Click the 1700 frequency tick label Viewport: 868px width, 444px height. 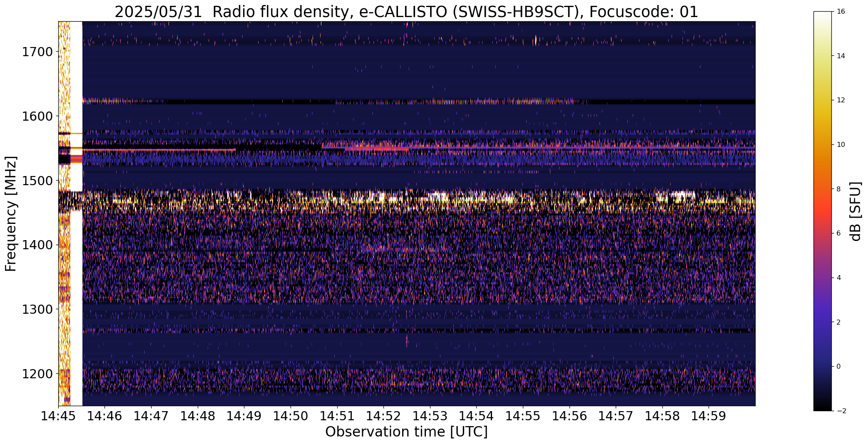click(37, 52)
